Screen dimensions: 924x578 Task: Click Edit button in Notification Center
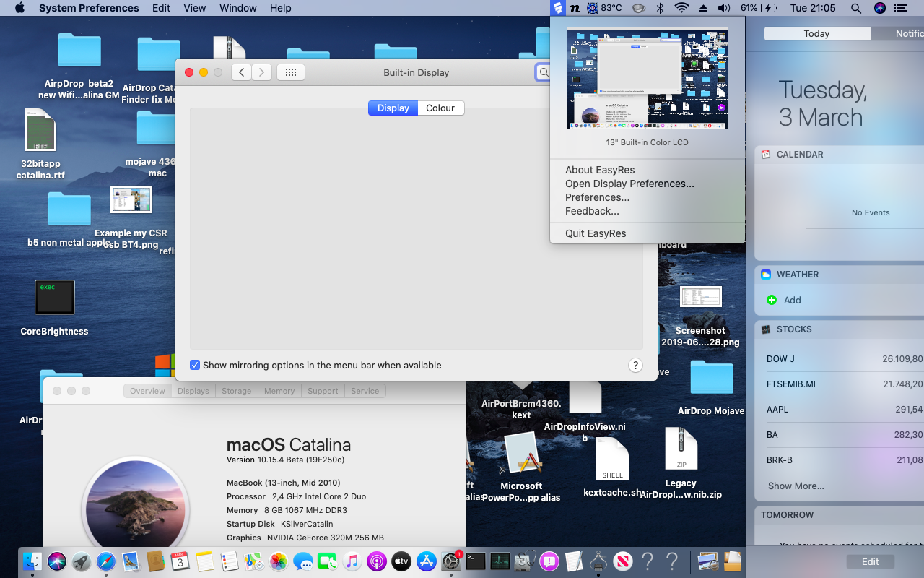coord(870,561)
